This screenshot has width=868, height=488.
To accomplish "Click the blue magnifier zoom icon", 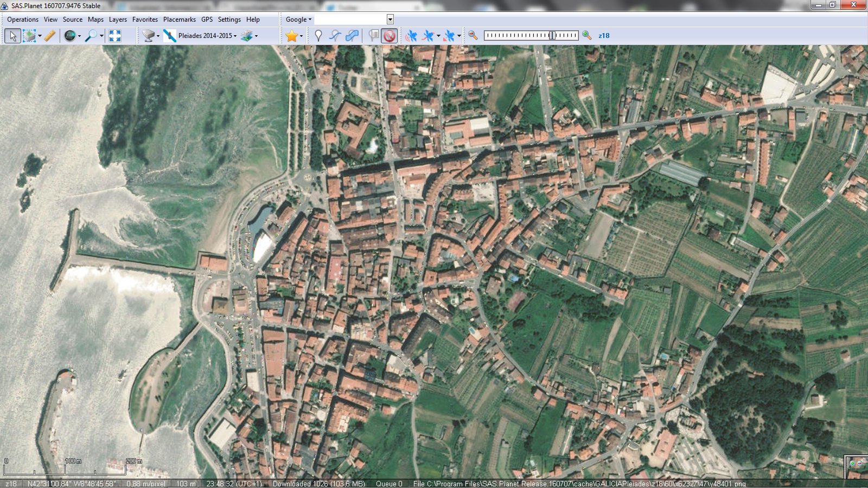I will coord(92,36).
